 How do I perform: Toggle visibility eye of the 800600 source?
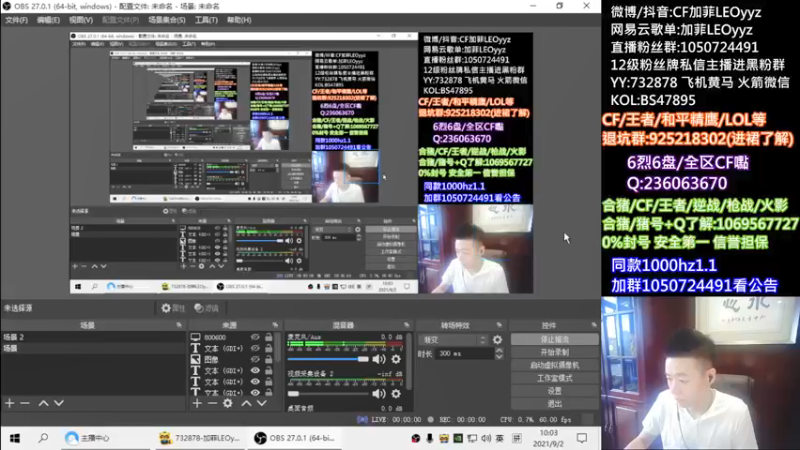255,337
